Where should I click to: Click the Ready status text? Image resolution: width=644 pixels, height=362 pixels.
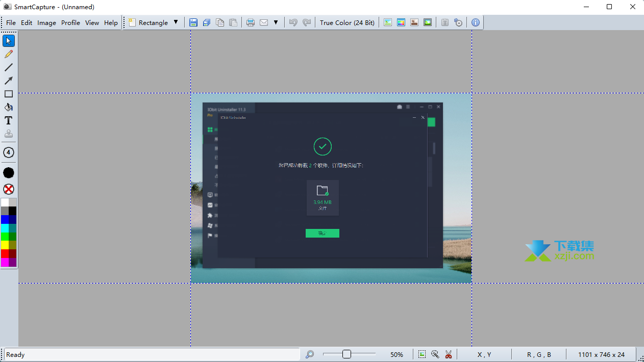click(15, 354)
